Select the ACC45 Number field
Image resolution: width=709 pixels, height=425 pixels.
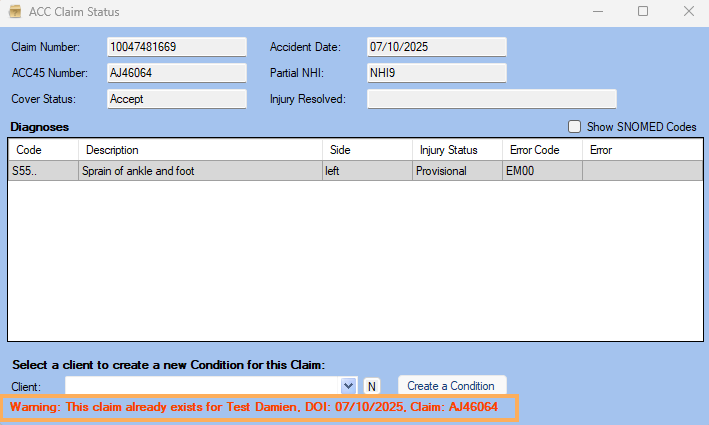176,73
